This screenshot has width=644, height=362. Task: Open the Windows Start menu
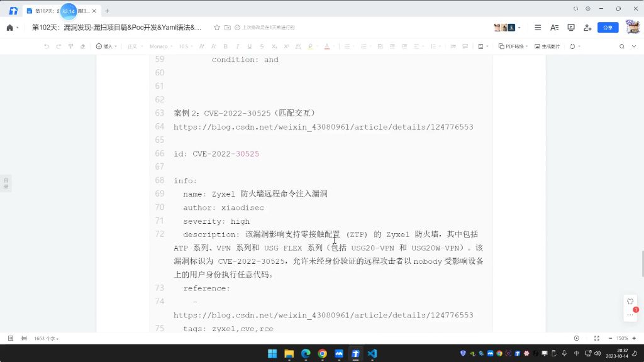(272, 353)
